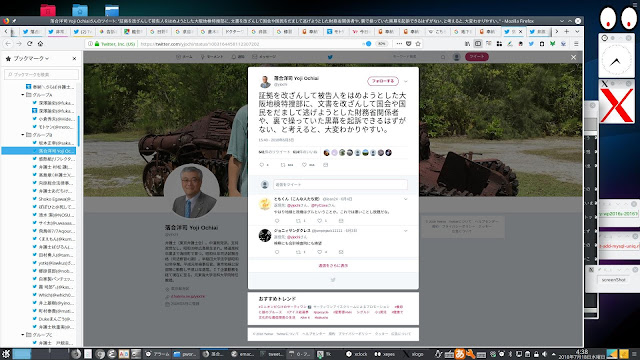Collapse the グループC bookmark folder
This screenshot has height=360, width=640.
point(23,335)
